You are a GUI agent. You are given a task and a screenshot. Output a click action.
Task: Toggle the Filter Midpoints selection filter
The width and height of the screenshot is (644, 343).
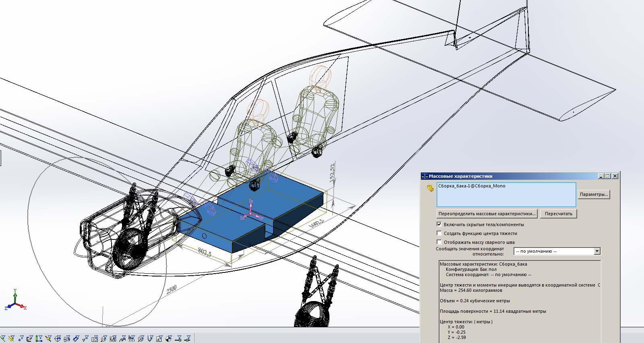point(48,338)
